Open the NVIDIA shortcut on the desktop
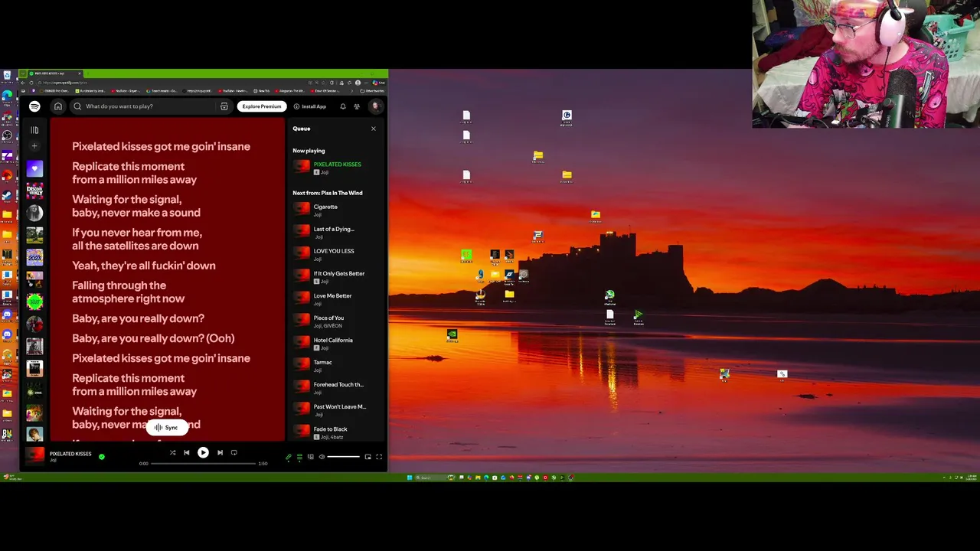Viewport: 980px width, 551px height. [x=452, y=335]
